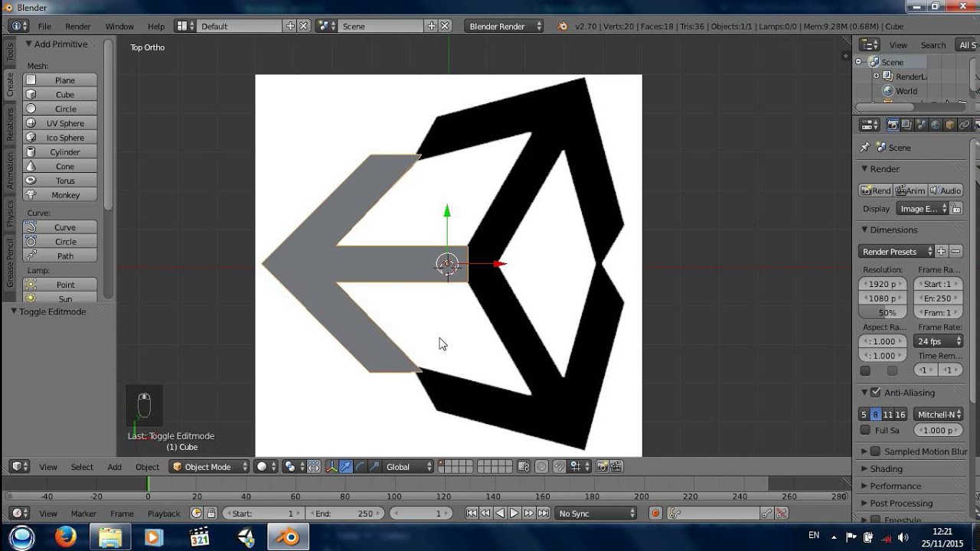Open the Window menu

pos(119,26)
